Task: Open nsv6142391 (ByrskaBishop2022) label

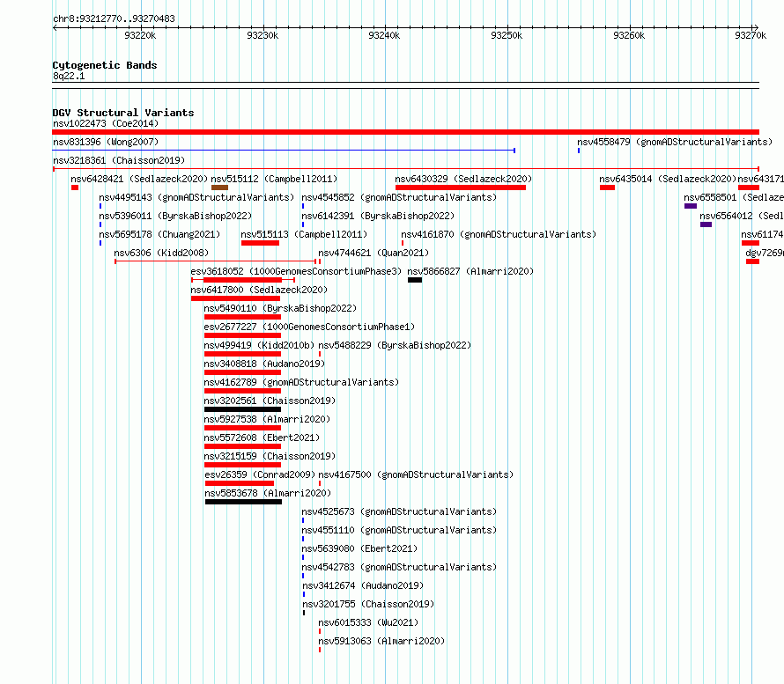Action: coord(378,216)
